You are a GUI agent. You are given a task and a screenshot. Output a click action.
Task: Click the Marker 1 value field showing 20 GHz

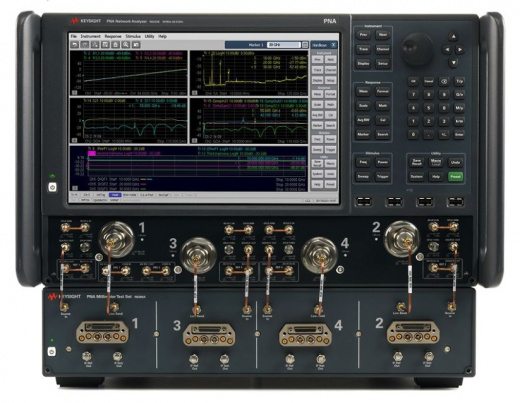tap(284, 45)
